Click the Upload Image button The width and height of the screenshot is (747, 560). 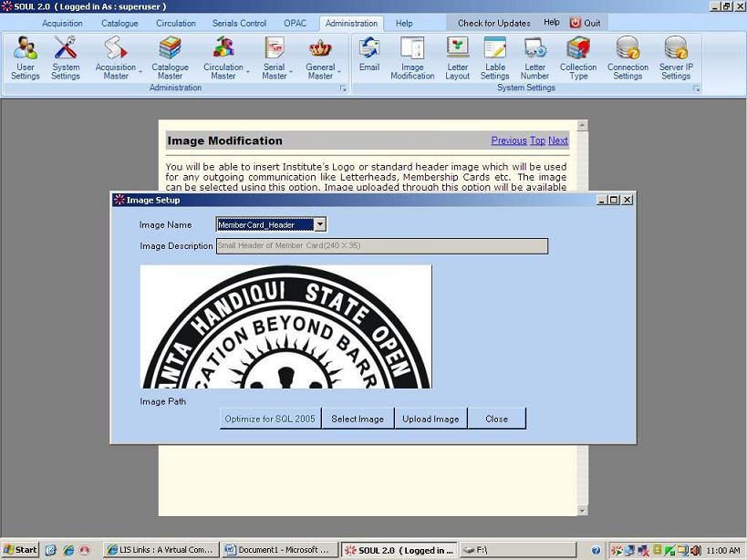[x=431, y=419]
